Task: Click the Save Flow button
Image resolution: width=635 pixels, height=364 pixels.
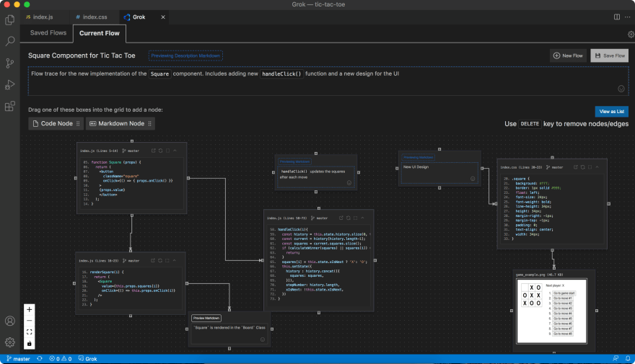Action: 610,56
